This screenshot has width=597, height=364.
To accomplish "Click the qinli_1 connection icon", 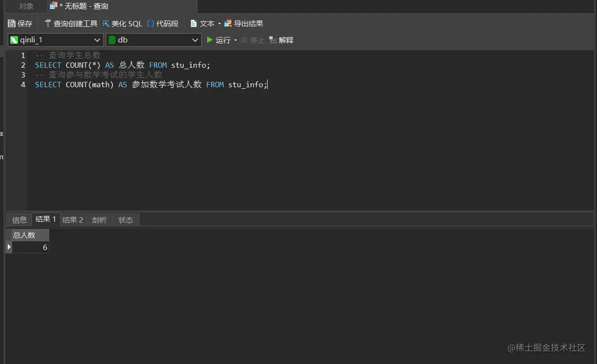I will coord(14,40).
